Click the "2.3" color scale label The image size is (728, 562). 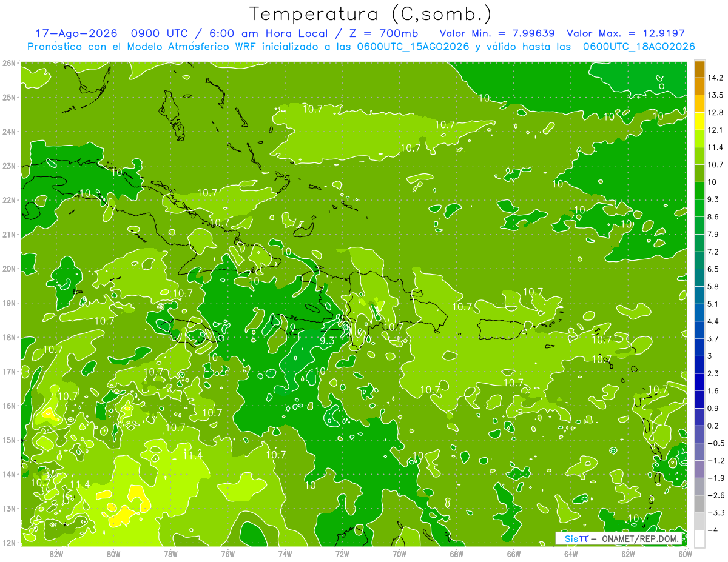pos(713,373)
